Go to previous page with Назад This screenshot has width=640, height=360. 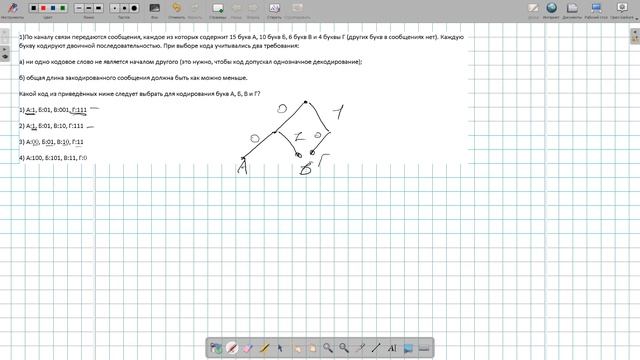click(x=236, y=8)
